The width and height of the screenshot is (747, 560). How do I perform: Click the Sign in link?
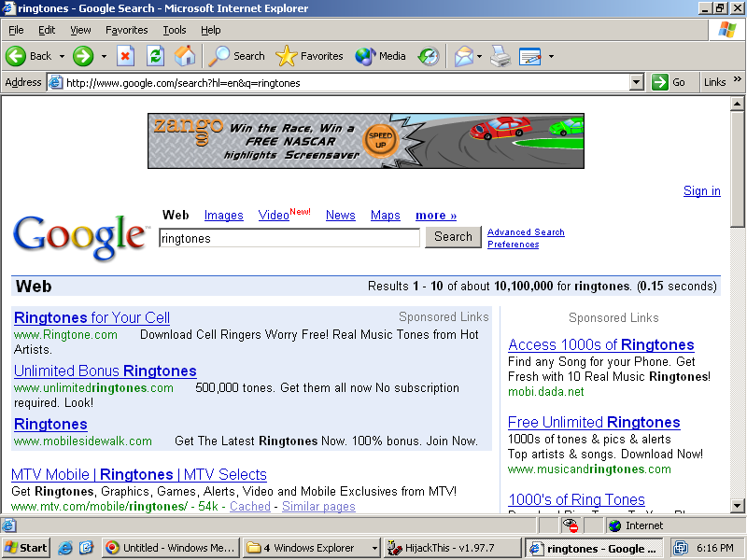(702, 191)
